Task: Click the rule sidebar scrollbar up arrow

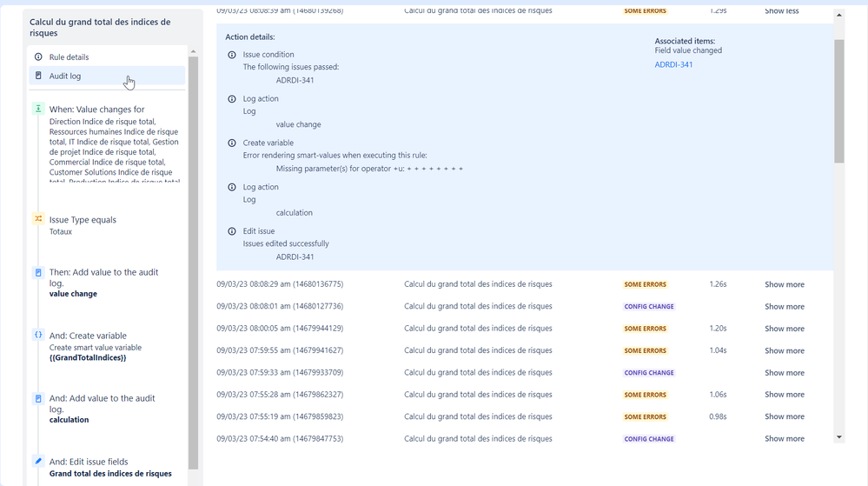Action: point(193,51)
